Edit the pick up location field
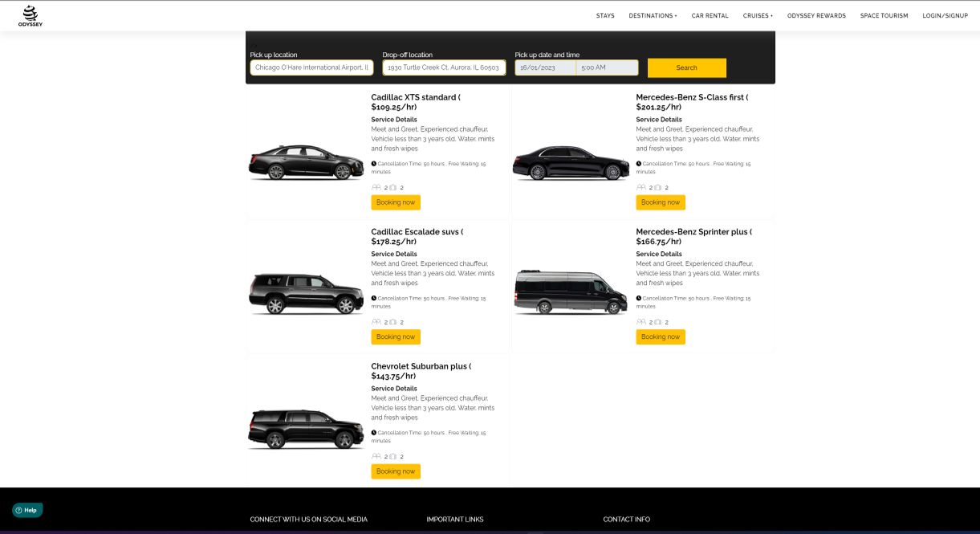This screenshot has height=534, width=980. [x=311, y=67]
